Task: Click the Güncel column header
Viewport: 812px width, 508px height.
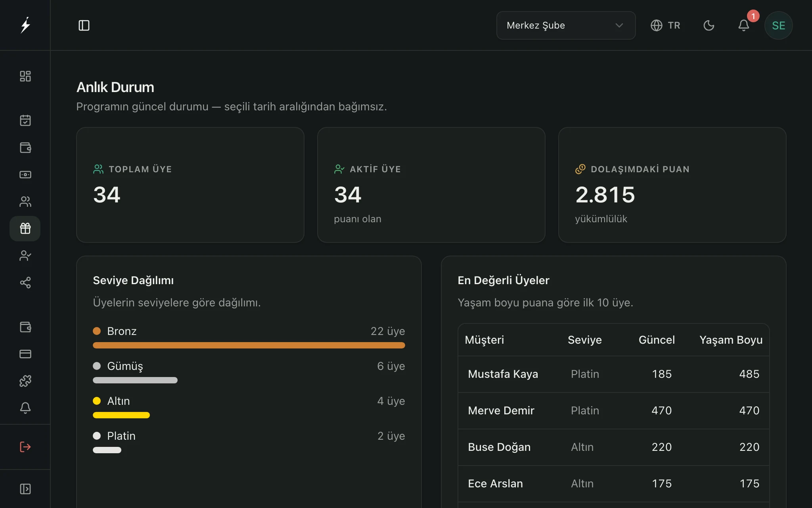Action: point(657,340)
